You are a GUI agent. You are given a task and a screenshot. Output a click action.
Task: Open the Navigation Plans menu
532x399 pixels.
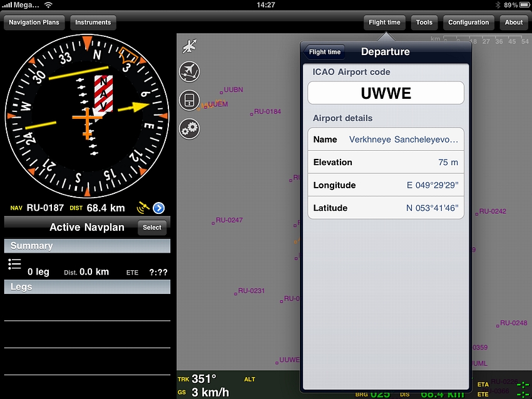click(x=34, y=23)
